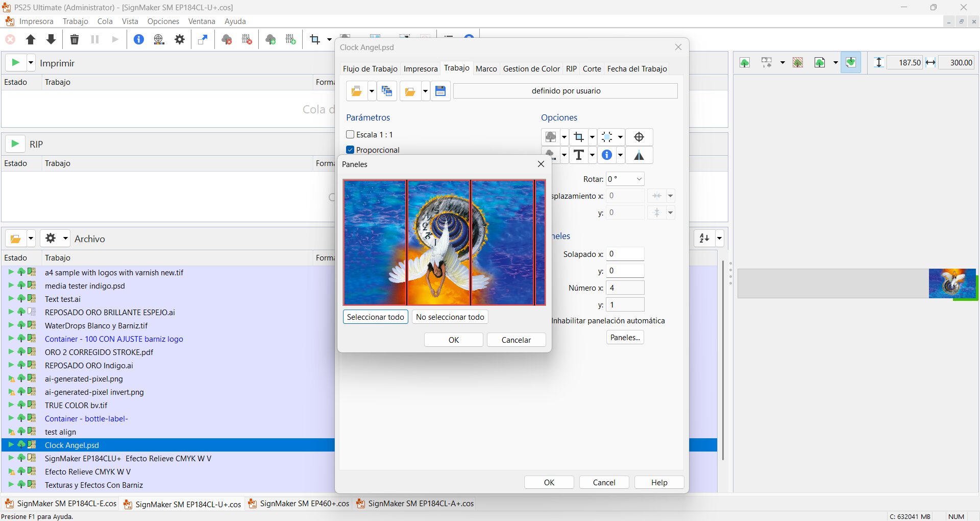The image size is (980, 521).
Task: Click the Help button in the Clock Angel.psd dialog
Action: tap(659, 482)
